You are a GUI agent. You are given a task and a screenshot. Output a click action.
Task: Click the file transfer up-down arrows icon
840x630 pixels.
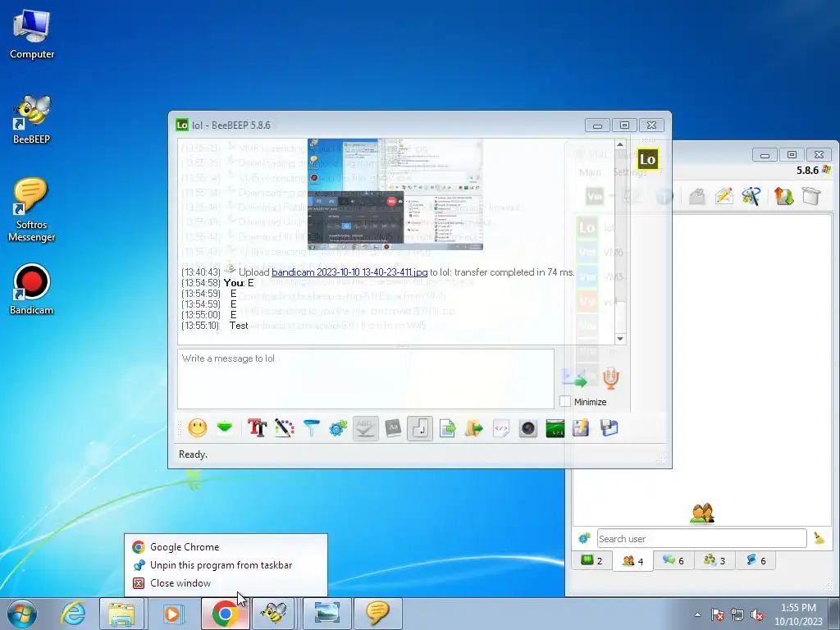pyautogui.click(x=783, y=196)
